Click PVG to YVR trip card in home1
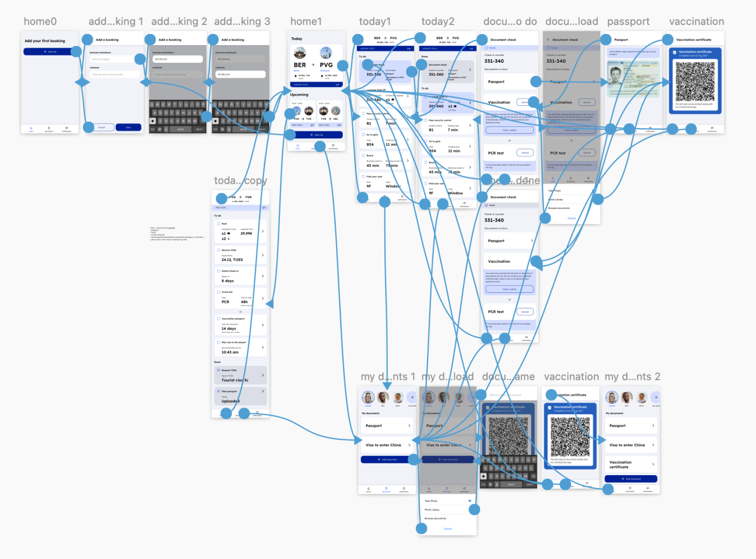 tap(302, 113)
